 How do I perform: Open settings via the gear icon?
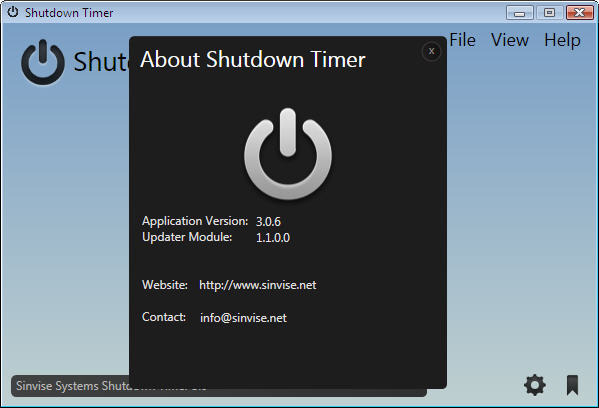pyautogui.click(x=534, y=385)
